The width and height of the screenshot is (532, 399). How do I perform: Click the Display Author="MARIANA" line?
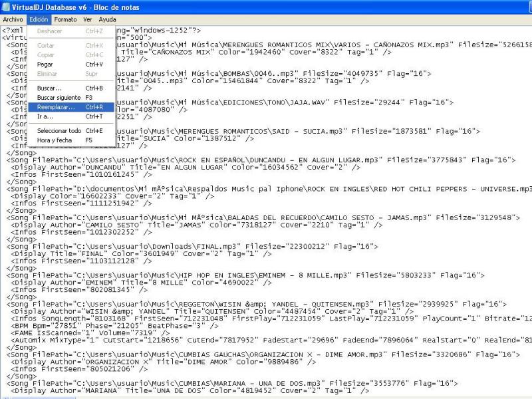coord(190,391)
